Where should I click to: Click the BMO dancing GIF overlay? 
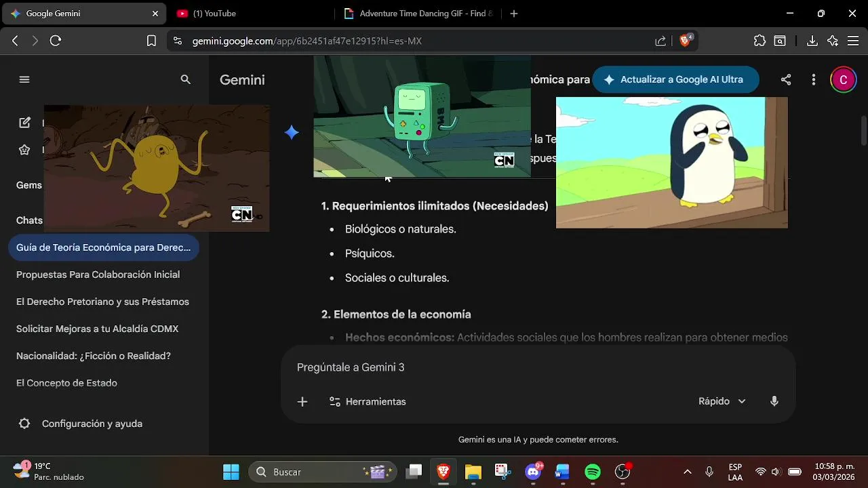(422, 117)
